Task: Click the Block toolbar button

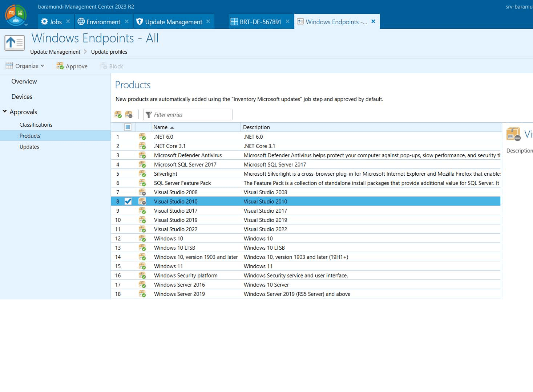Action: [x=112, y=66]
